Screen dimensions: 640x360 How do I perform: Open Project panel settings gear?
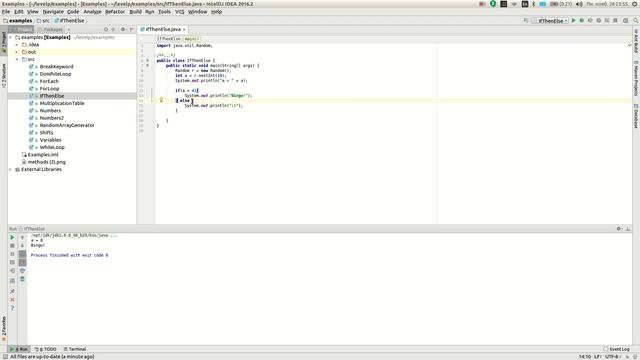point(123,29)
